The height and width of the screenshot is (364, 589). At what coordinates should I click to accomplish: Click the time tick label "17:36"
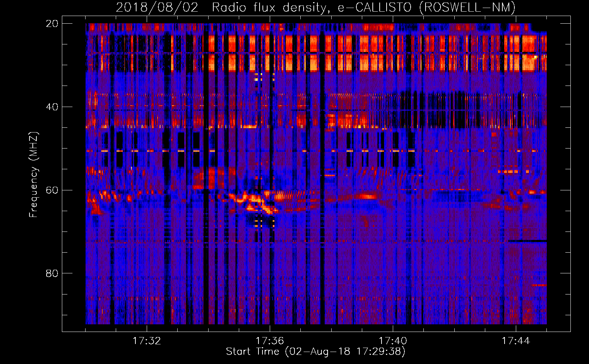pos(270,341)
